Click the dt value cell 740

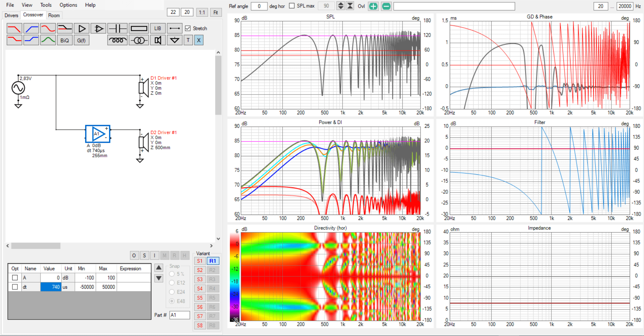coord(51,287)
